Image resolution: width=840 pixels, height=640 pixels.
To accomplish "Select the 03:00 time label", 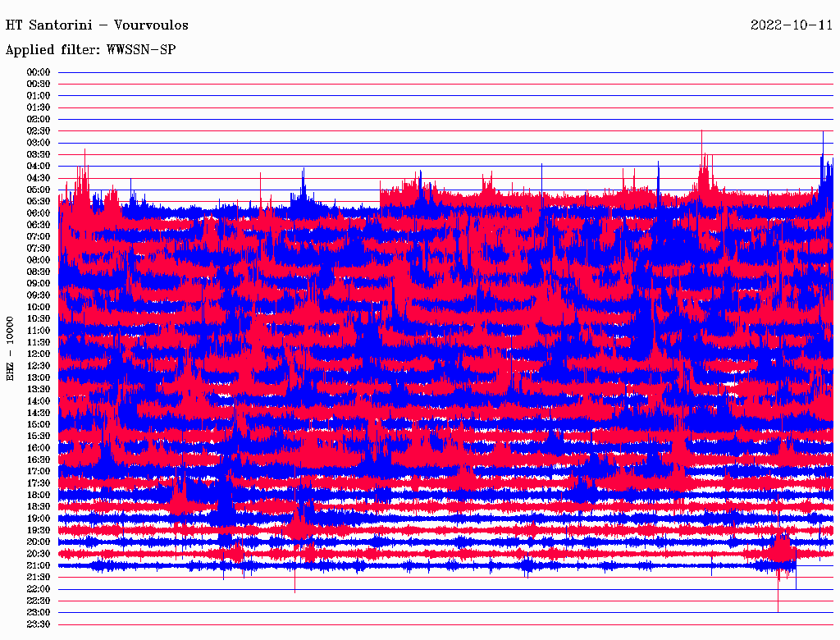I will [39, 143].
